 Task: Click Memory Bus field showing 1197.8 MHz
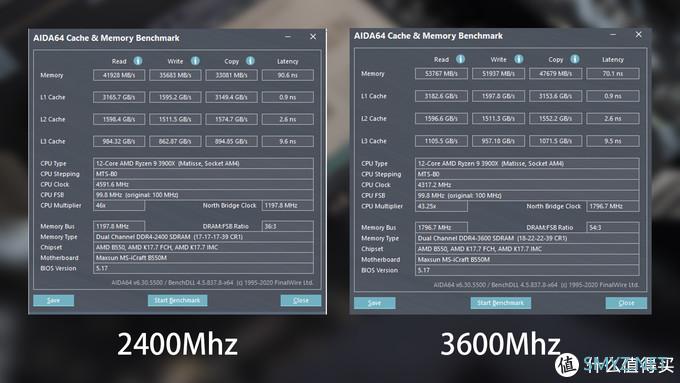click(x=119, y=226)
